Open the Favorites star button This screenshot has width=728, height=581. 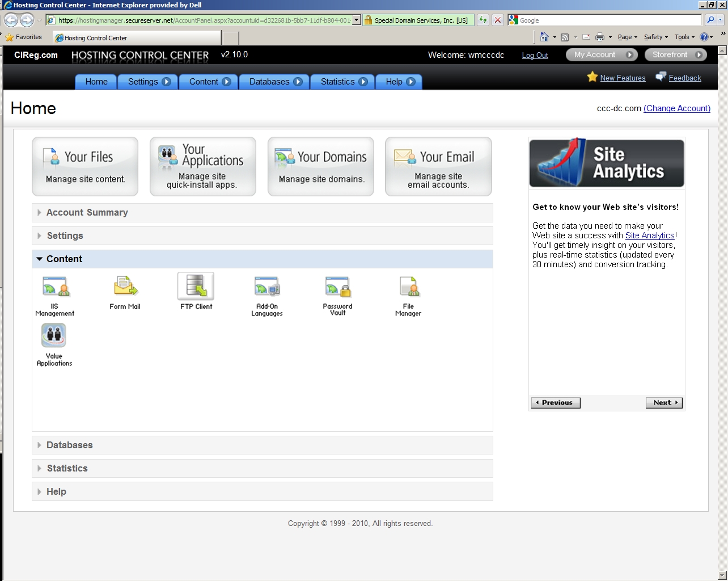[x=24, y=37]
